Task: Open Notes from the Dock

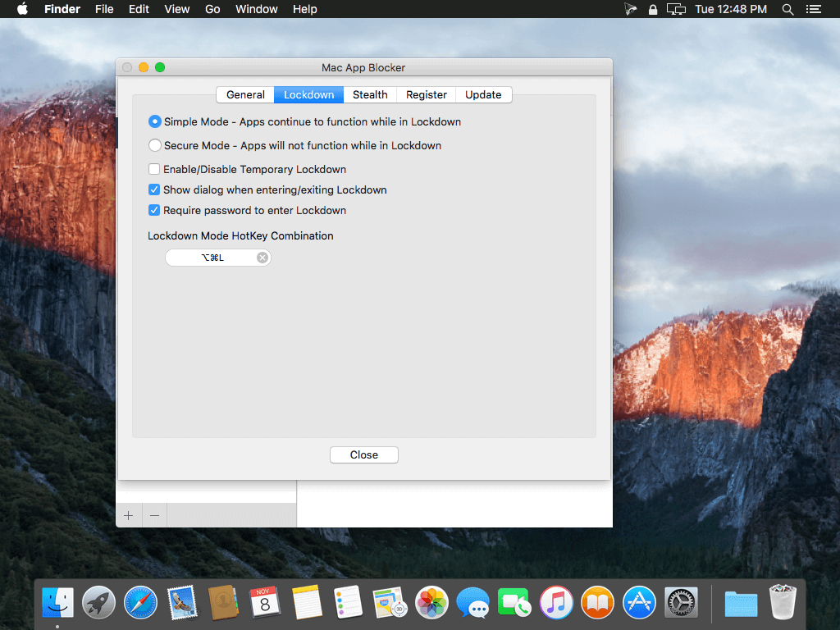Action: [x=307, y=602]
